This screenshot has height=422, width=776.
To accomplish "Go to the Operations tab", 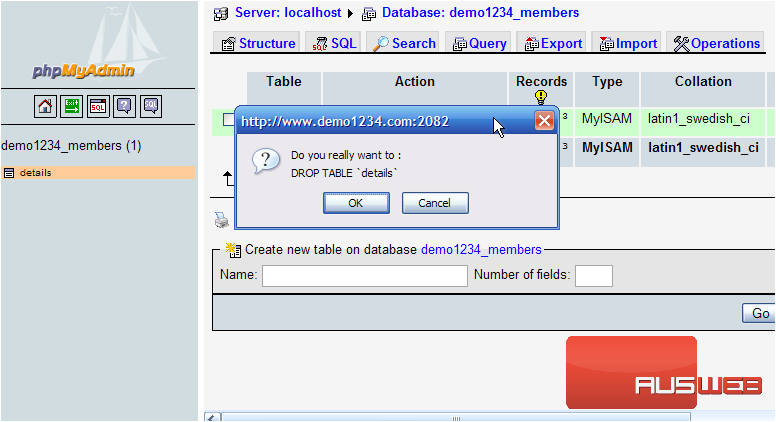I will (716, 43).
